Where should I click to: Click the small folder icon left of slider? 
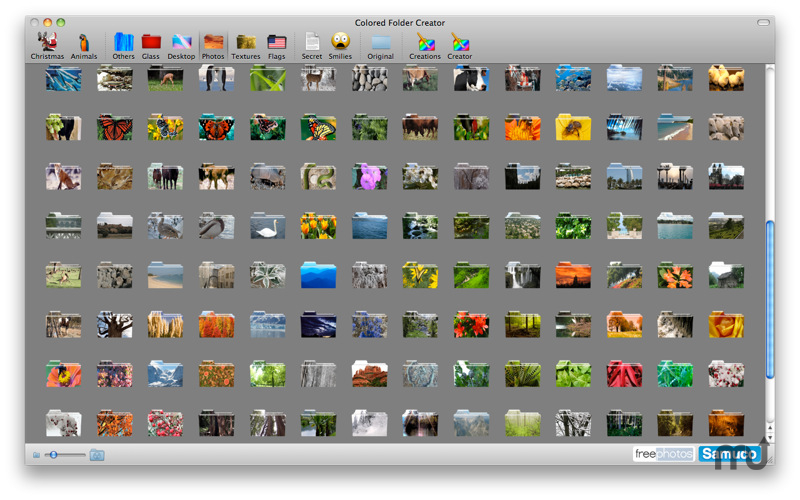pos(37,455)
